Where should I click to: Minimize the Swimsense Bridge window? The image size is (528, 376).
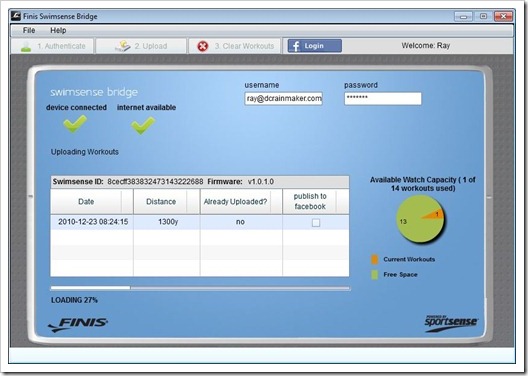(463, 16)
